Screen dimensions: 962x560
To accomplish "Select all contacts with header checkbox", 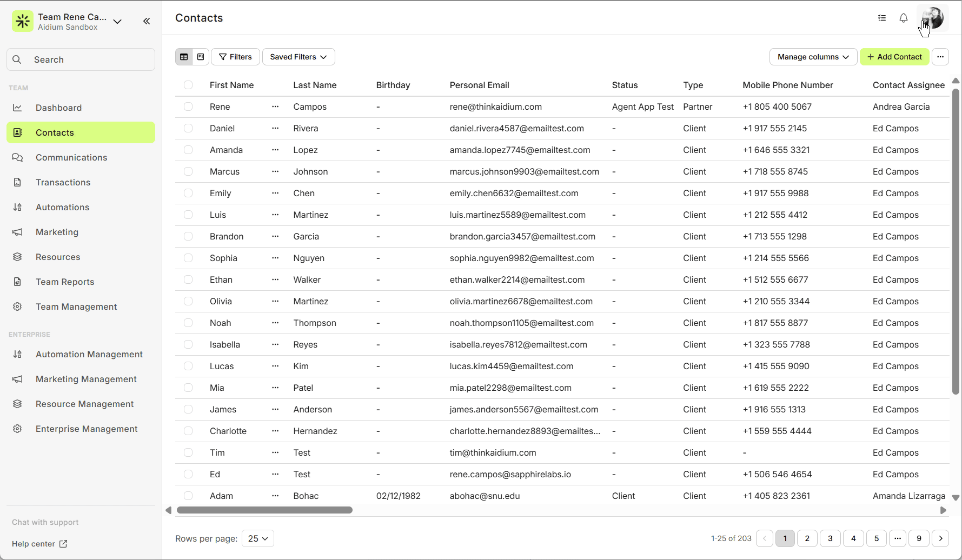I will click(x=188, y=85).
